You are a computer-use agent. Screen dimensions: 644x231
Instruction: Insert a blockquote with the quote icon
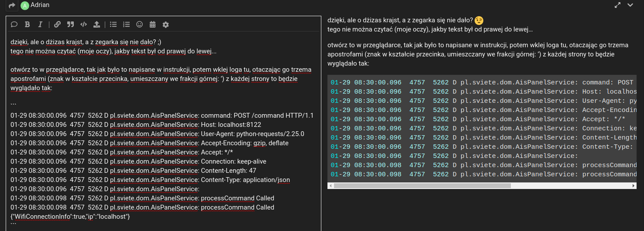point(70,24)
